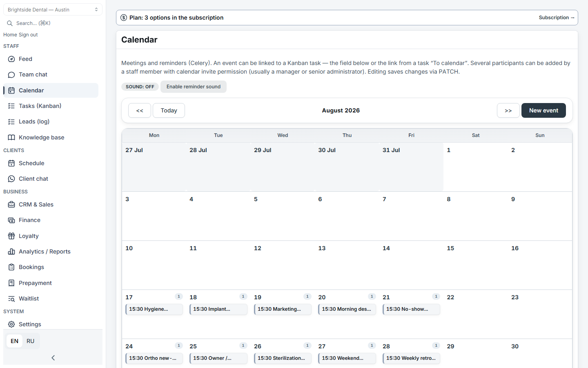
Task: Select the day cell for August 5
Action: [283, 216]
